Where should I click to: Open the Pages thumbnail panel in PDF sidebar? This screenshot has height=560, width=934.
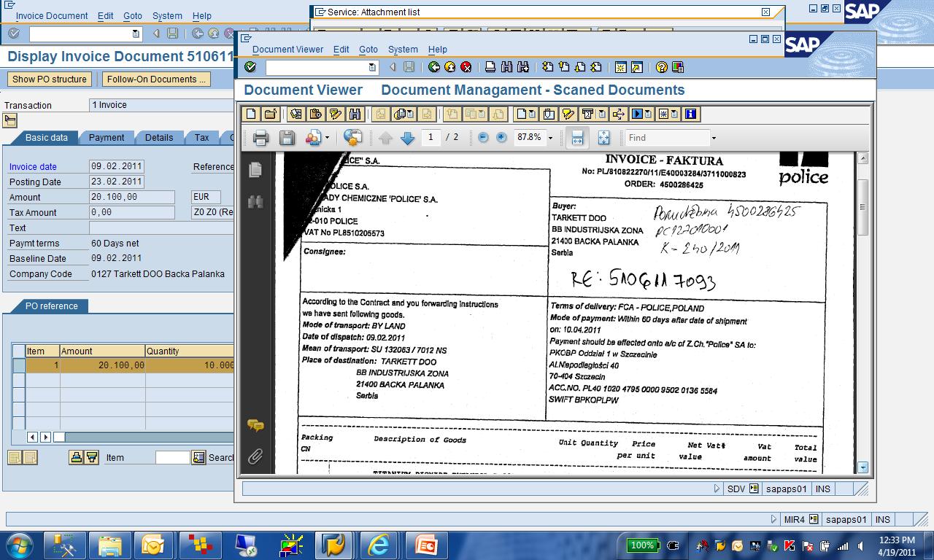pos(255,169)
